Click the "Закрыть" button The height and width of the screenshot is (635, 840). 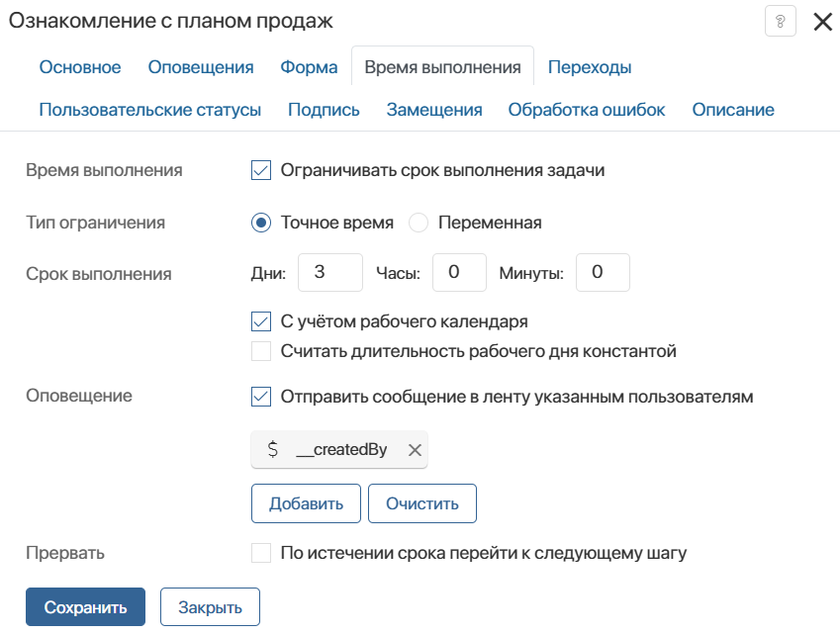(x=210, y=607)
